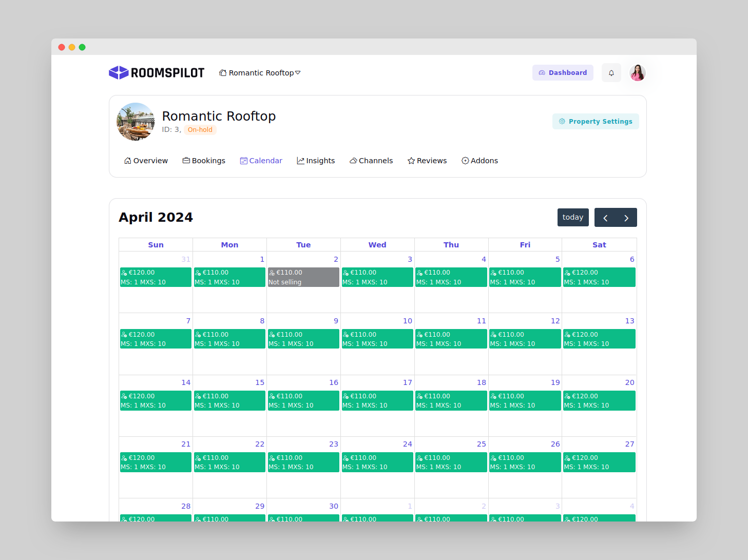Screen dimensions: 748x560
Task: Open the Dashboard
Action: point(563,73)
